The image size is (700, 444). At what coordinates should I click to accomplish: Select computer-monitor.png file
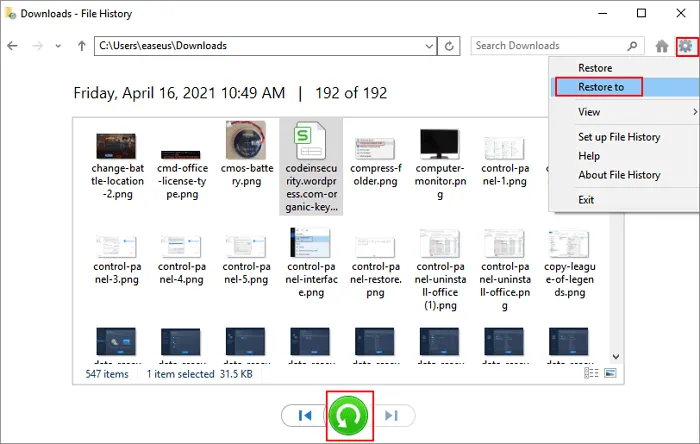[440, 142]
